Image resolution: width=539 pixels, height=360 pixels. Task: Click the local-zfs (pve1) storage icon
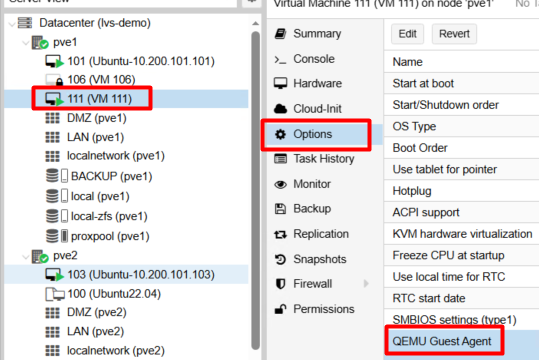pos(57,216)
